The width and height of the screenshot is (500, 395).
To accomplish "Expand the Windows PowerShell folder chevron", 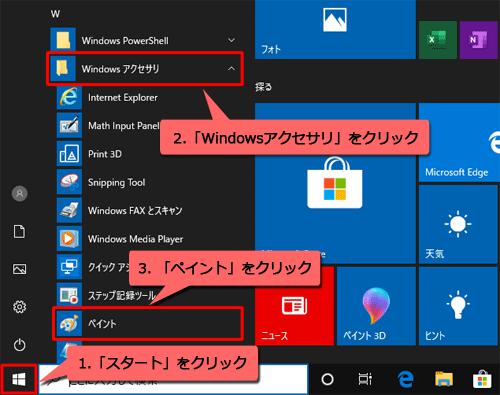I will pos(231,40).
